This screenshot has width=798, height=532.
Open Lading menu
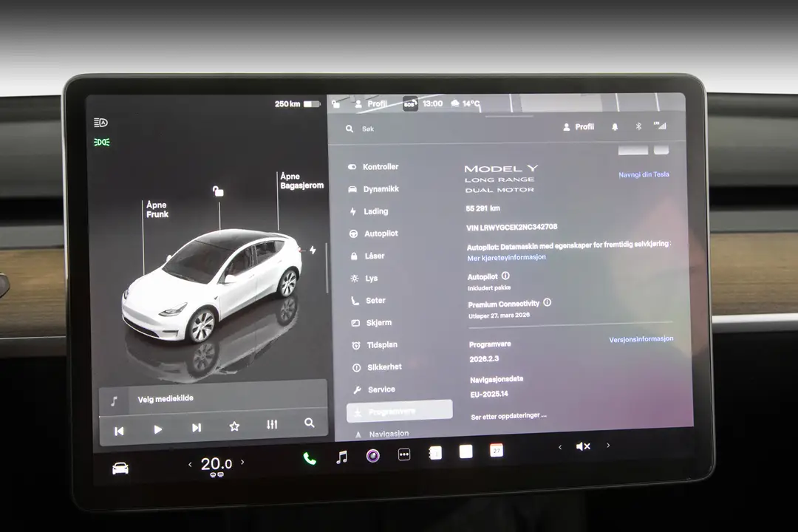(x=369, y=211)
